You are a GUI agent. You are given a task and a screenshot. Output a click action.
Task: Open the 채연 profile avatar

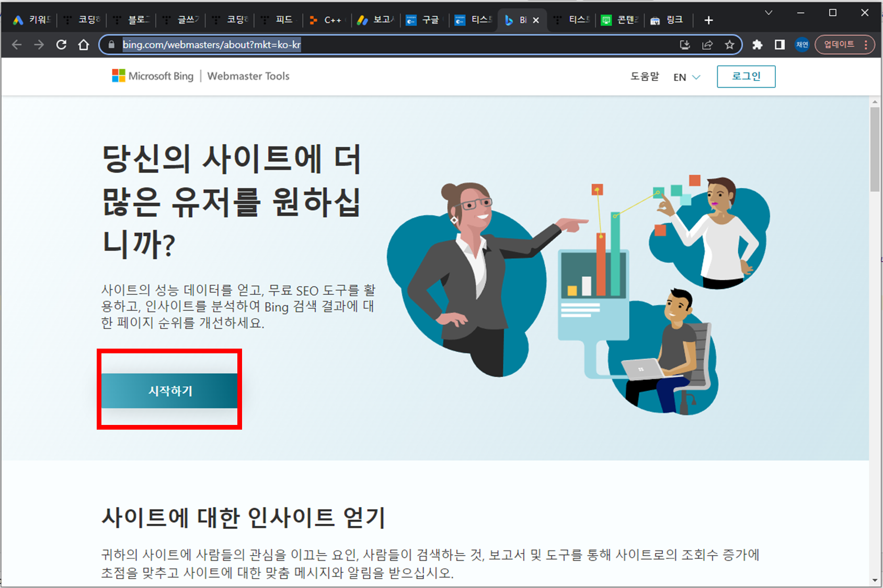click(802, 45)
